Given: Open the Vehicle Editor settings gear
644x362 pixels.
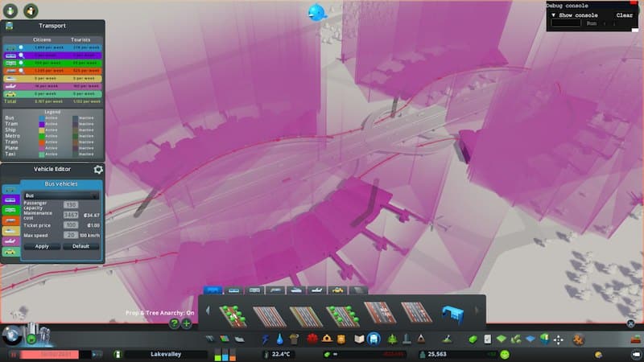Looking at the screenshot, I should [98, 170].
